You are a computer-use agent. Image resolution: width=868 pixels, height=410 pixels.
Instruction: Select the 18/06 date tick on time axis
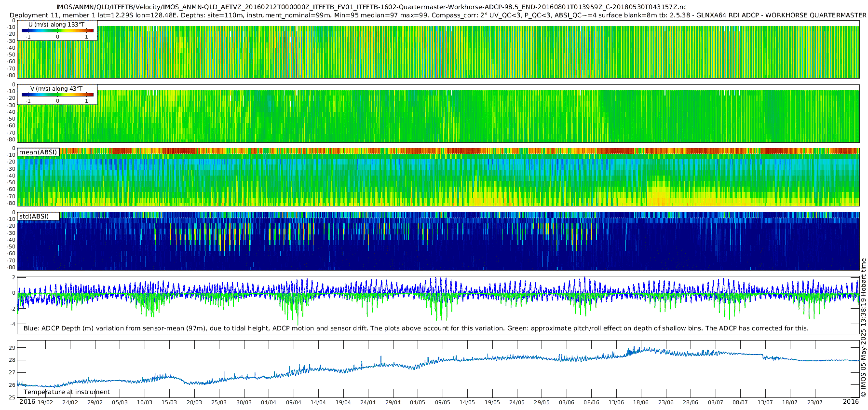tap(641, 402)
